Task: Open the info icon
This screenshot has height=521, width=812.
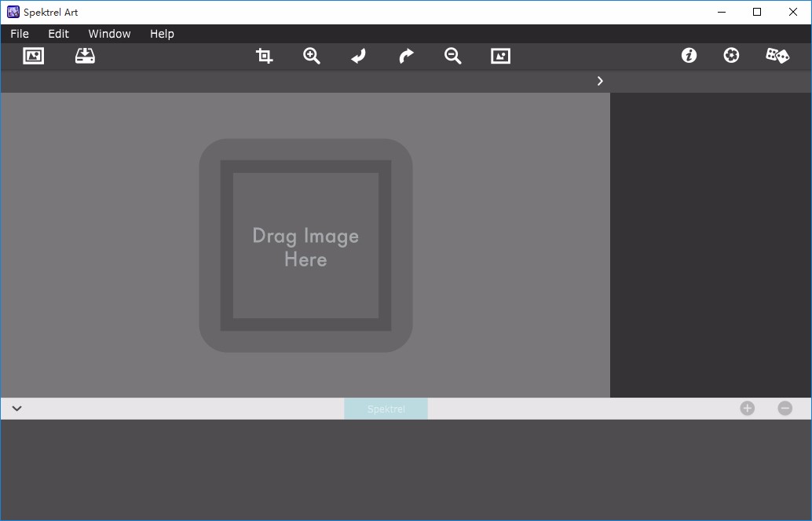Action: click(x=689, y=56)
